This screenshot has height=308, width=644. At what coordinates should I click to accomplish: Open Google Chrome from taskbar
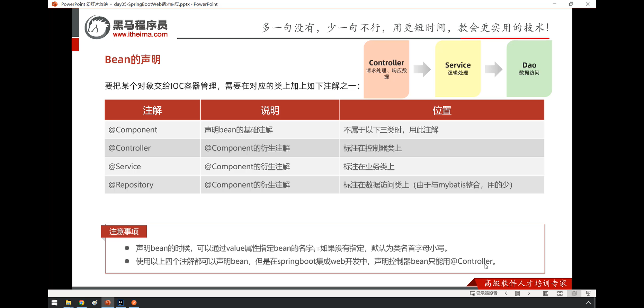81,303
